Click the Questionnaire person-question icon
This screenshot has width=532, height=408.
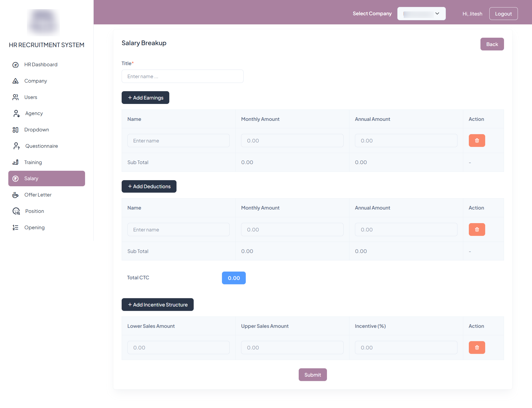[16, 146]
